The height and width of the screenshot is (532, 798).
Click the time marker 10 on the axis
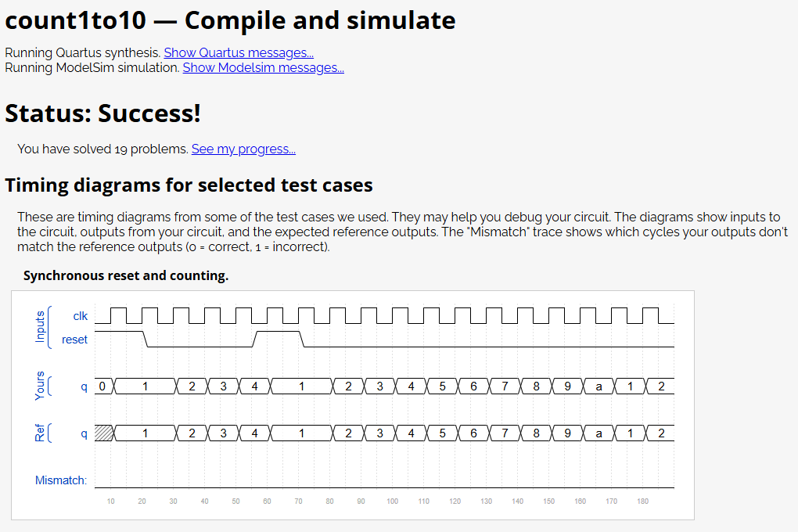click(x=111, y=501)
